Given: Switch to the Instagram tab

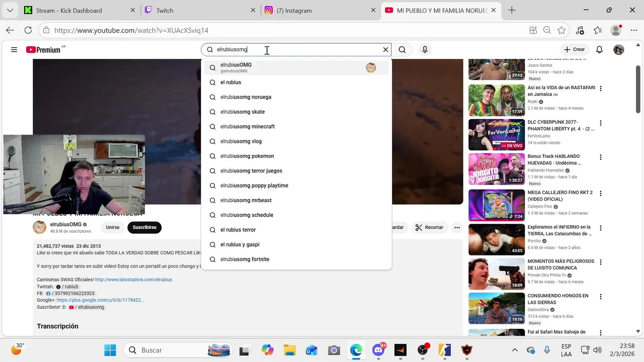Looking at the screenshot, I should point(320,10).
